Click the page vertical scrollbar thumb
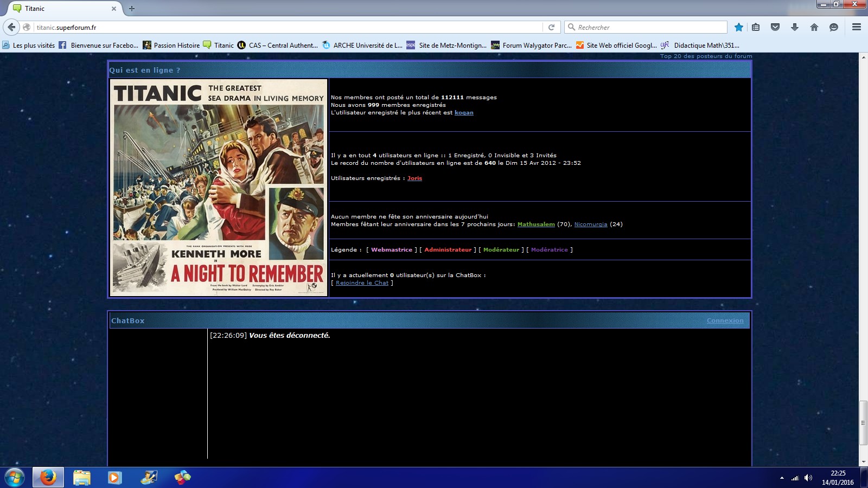This screenshot has width=868, height=488. [863, 422]
